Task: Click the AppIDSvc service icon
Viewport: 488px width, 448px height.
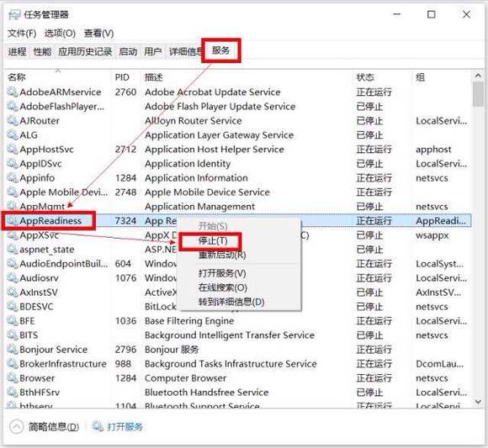Action: click(x=13, y=164)
